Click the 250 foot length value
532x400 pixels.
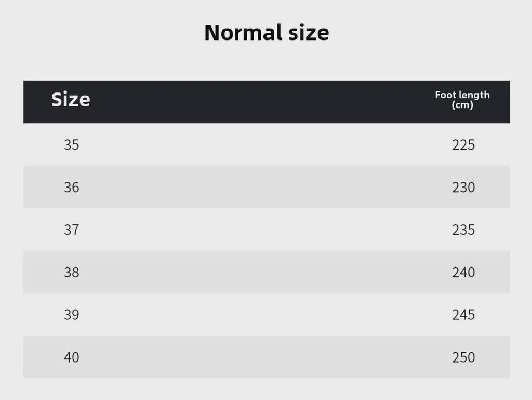tap(463, 357)
